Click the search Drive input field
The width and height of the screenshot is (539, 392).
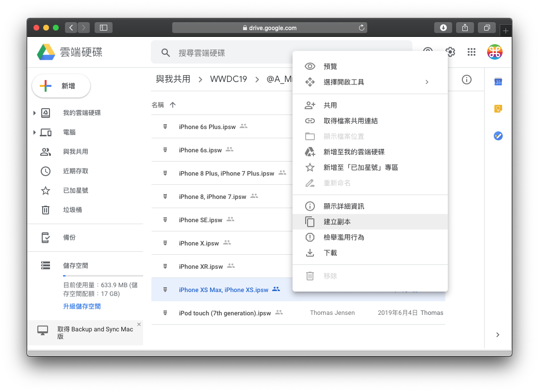281,52
